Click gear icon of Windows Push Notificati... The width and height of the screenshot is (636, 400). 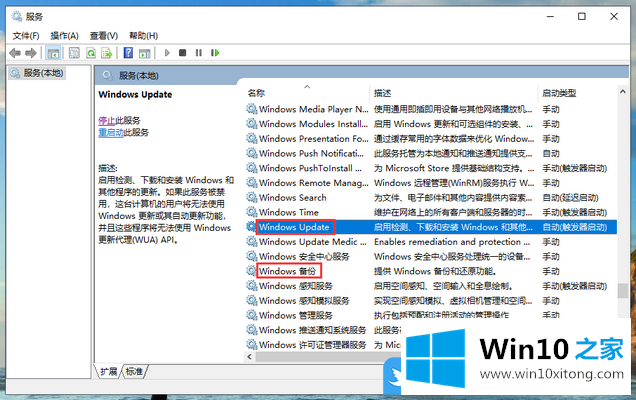(x=252, y=153)
